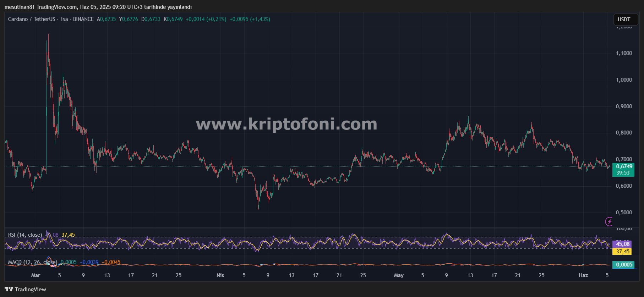The height and width of the screenshot is (297, 644).
Task: Click the BINANCE exchange name in legend
Action: (x=83, y=19)
